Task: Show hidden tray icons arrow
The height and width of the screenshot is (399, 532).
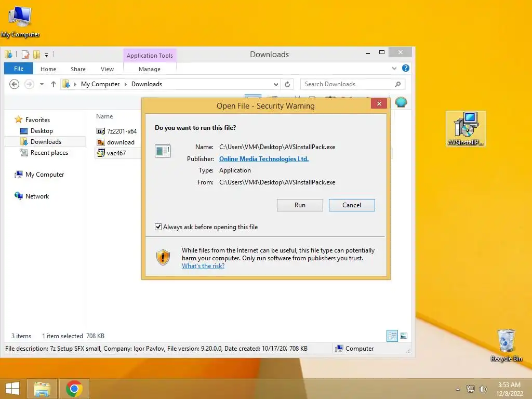Action: coord(458,389)
